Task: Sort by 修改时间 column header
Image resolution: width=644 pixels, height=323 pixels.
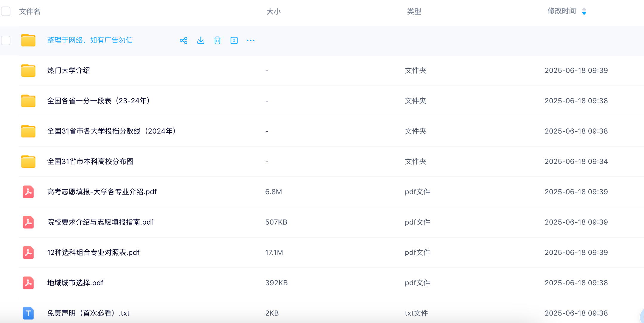Action: point(561,11)
